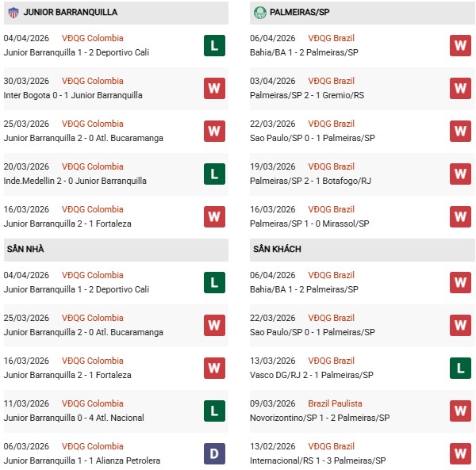Click draw badge for Alianza Petrolera match
This screenshot has height=470, width=476.
(x=214, y=453)
